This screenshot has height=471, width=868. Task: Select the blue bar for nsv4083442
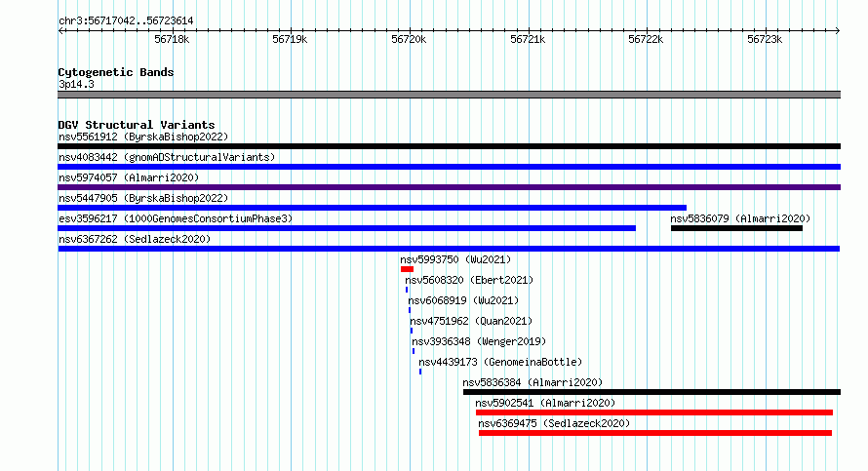point(449,167)
